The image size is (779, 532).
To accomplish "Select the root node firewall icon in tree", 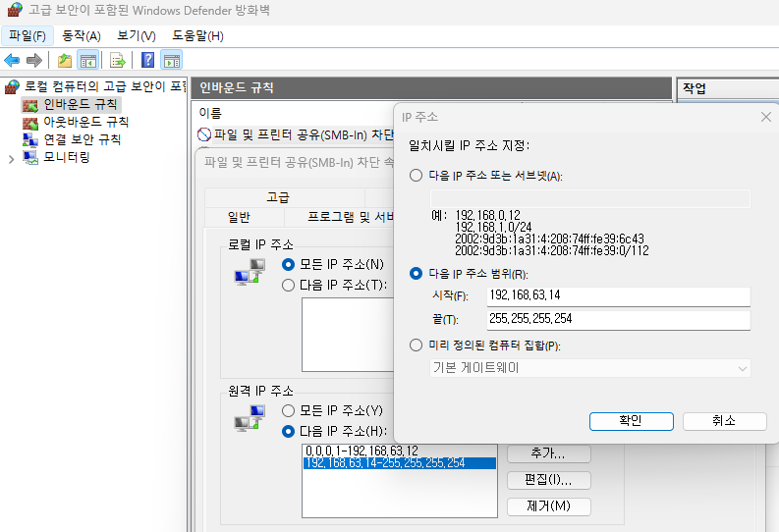I will click(12, 86).
